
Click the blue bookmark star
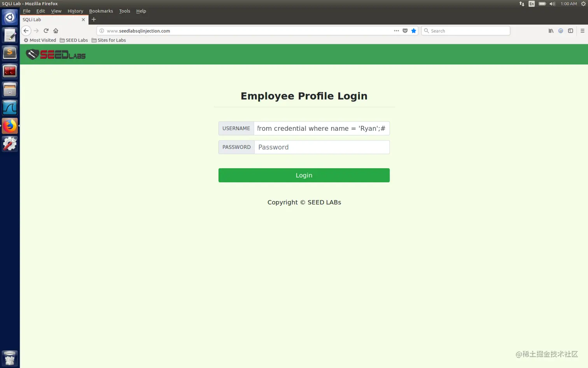[413, 31]
